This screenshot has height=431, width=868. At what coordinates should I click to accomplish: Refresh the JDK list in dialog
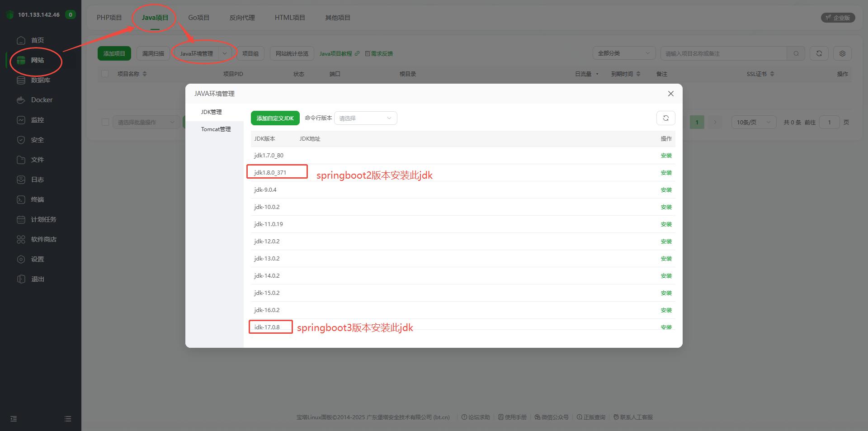(665, 118)
